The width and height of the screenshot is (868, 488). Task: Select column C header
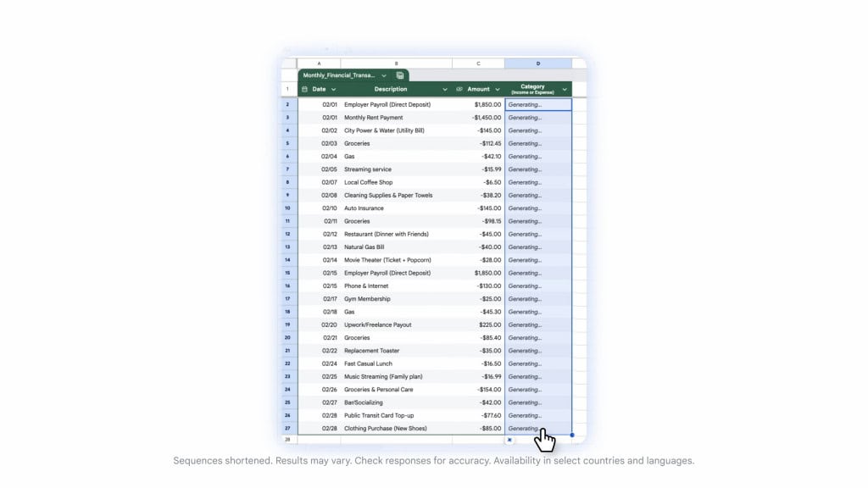click(478, 64)
